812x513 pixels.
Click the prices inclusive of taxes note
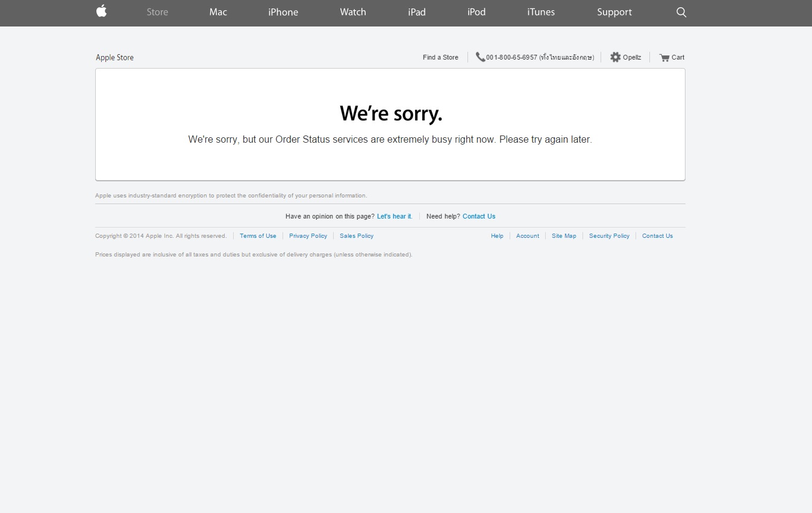tap(254, 255)
